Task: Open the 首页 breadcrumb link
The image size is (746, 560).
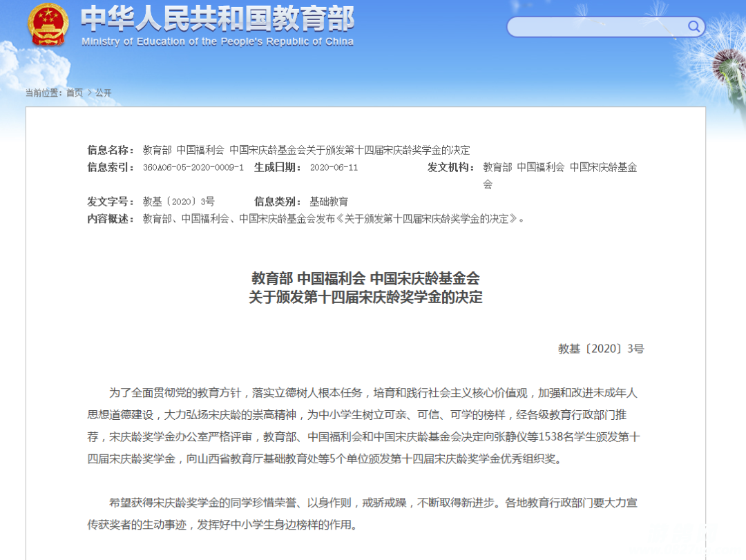Action: point(74,93)
